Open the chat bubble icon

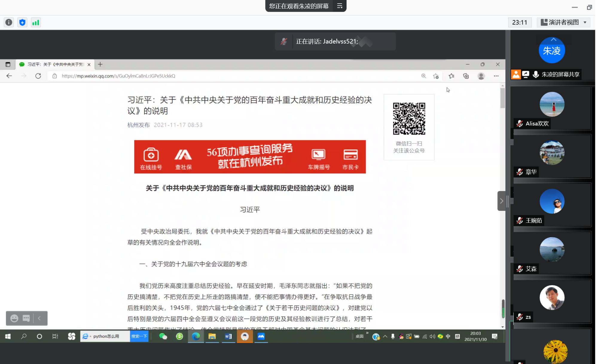(26, 318)
